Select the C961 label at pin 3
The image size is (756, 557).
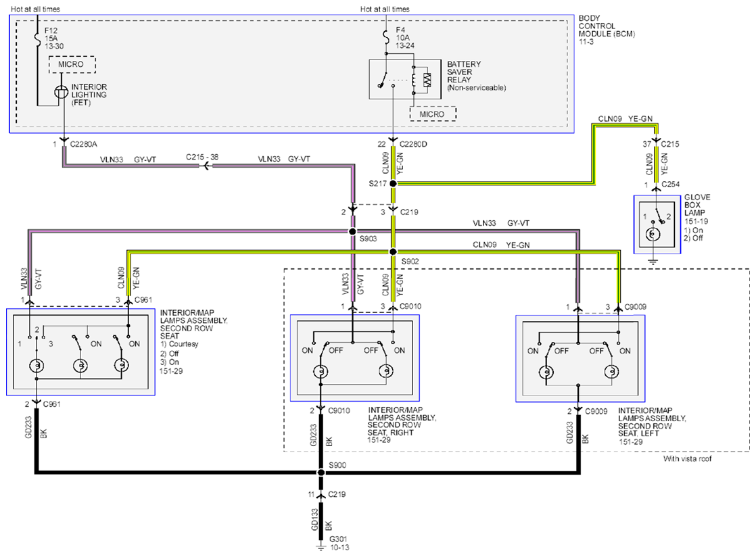143,299
